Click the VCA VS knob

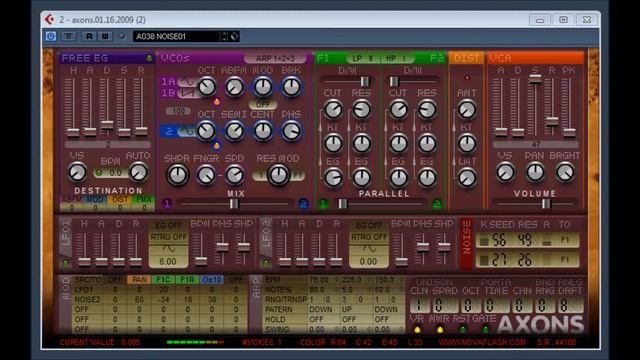click(505, 172)
